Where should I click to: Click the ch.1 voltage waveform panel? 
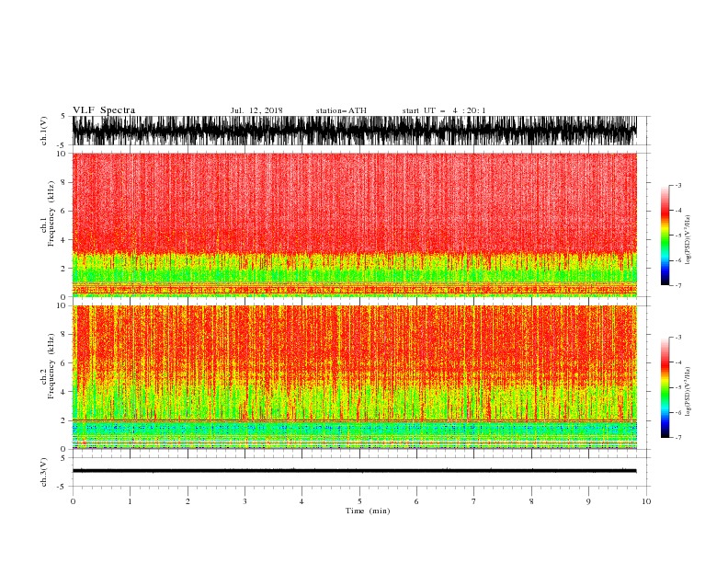pos(354,131)
